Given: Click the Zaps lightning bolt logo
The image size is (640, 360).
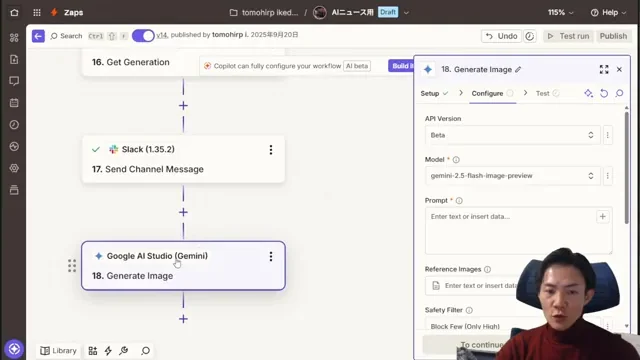Looking at the screenshot, I should pos(54,13).
